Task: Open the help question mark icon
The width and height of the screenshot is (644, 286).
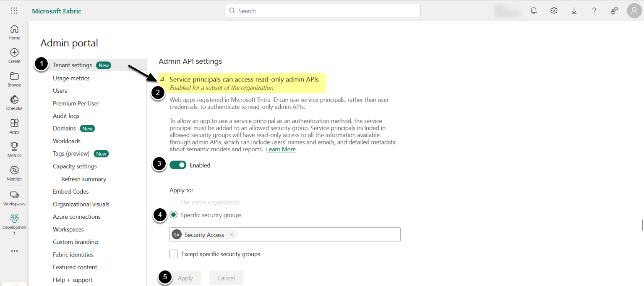Action: pyautogui.click(x=594, y=11)
